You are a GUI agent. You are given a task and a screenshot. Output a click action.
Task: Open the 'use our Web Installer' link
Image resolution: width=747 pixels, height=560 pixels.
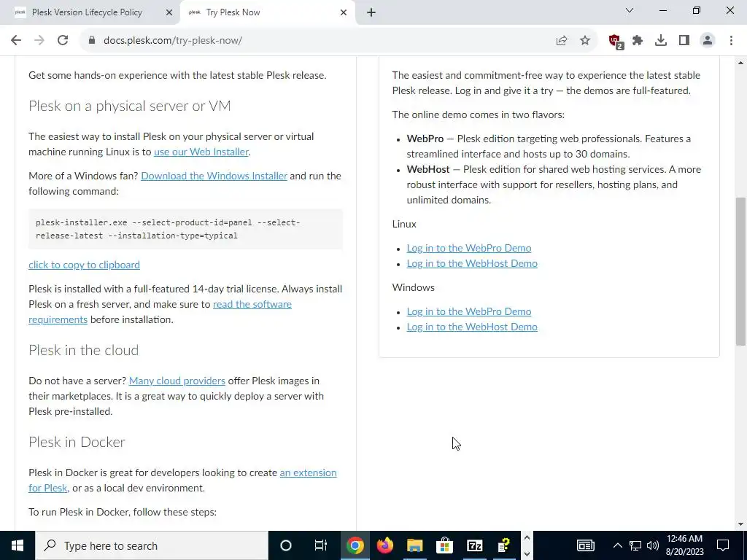pos(201,152)
